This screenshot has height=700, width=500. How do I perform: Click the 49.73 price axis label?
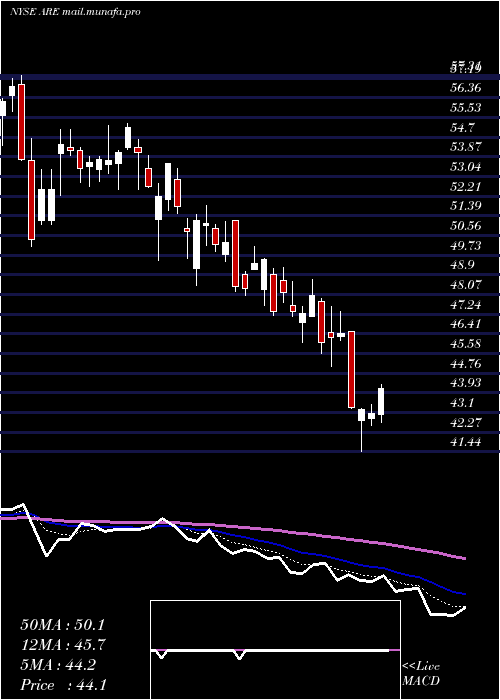pyautogui.click(x=466, y=245)
